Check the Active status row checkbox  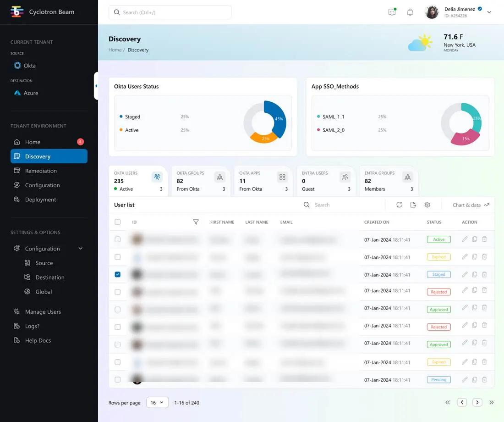[x=118, y=239]
